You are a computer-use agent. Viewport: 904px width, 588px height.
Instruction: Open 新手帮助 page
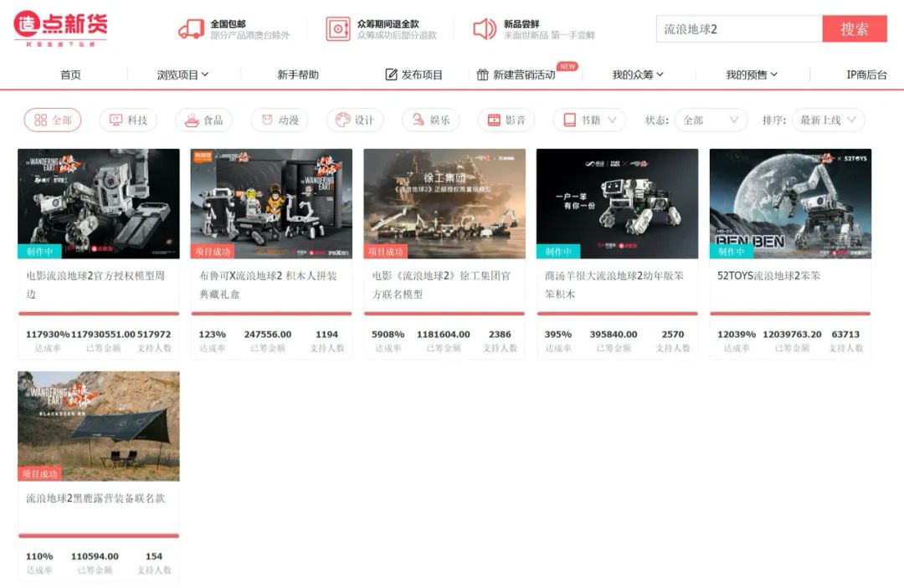point(297,74)
